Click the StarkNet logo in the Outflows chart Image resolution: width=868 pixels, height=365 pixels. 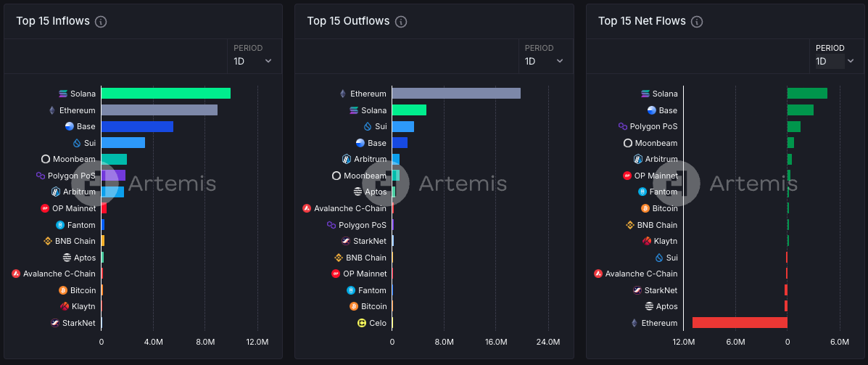346,241
